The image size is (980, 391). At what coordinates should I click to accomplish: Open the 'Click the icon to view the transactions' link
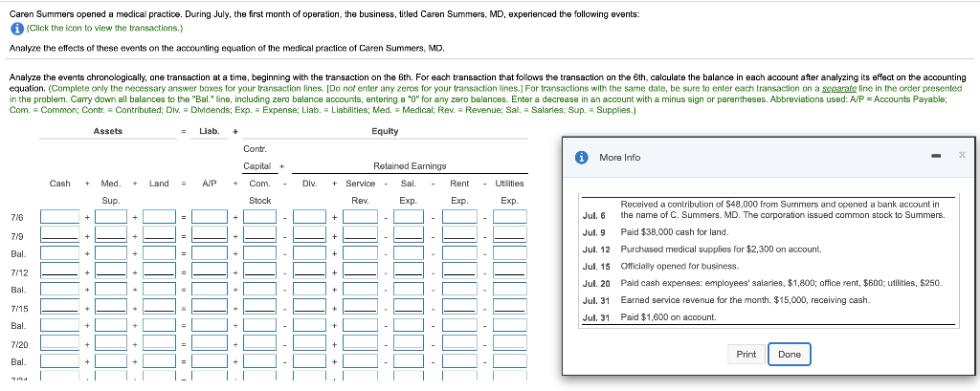(x=104, y=28)
